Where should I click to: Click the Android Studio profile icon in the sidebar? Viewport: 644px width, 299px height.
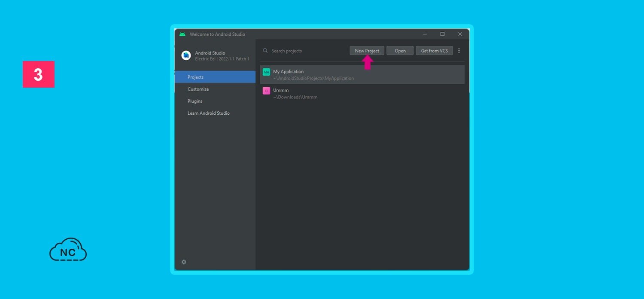click(x=186, y=55)
